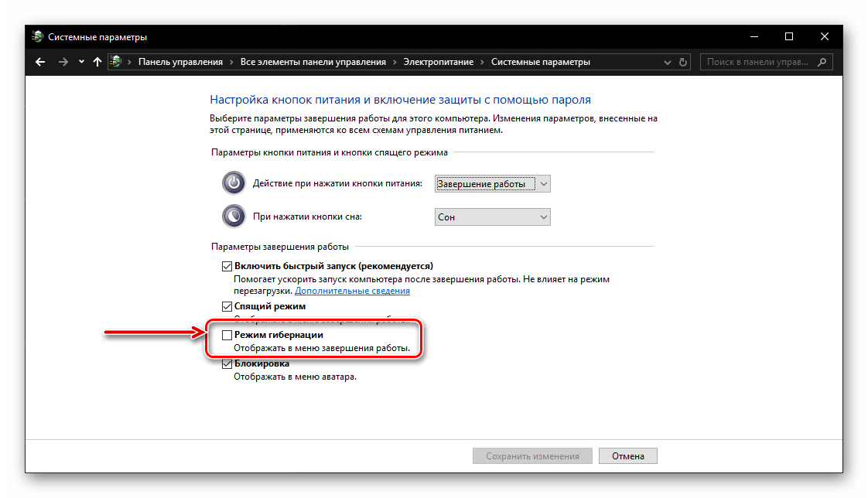Go back using the back arrow

40,62
